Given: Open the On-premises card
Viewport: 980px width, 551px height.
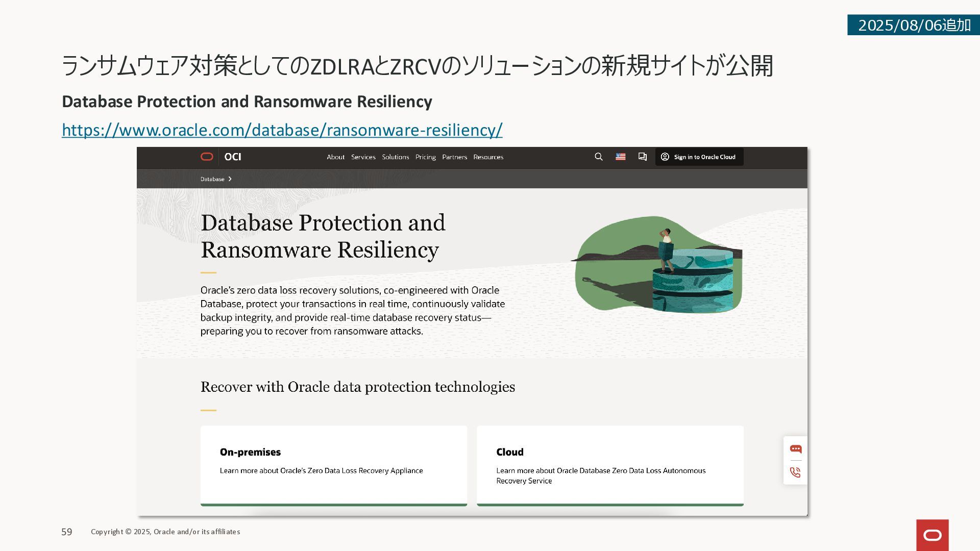Looking at the screenshot, I should tap(334, 466).
